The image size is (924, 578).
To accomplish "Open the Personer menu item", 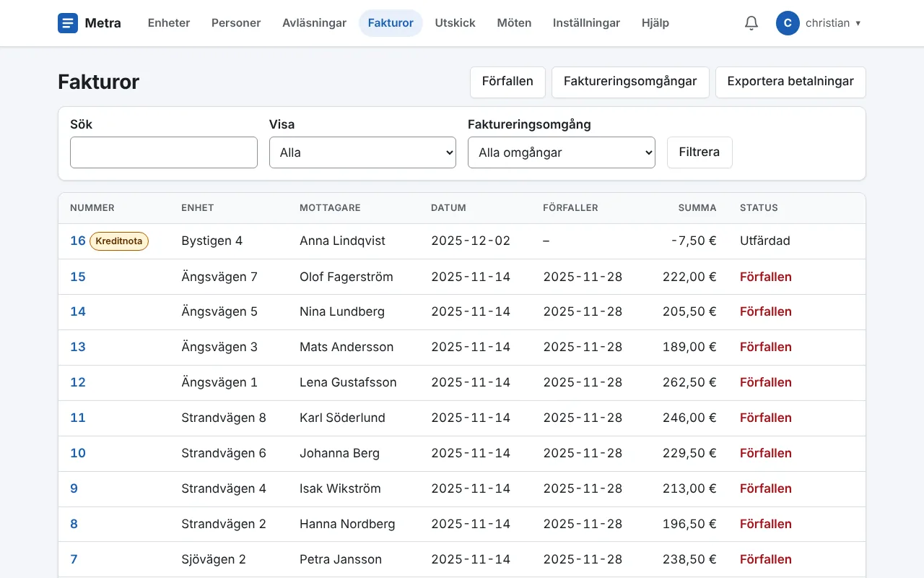I will 236,23.
